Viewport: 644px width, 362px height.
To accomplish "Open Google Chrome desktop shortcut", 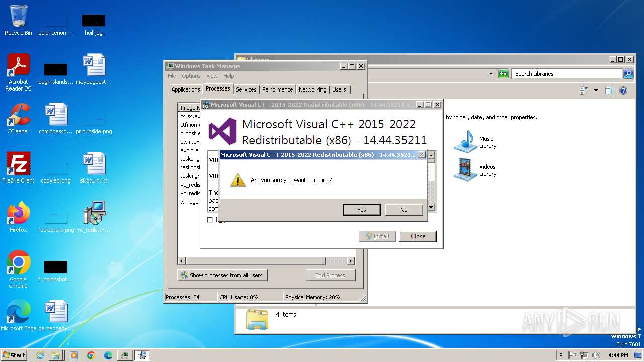I will click(x=18, y=269).
